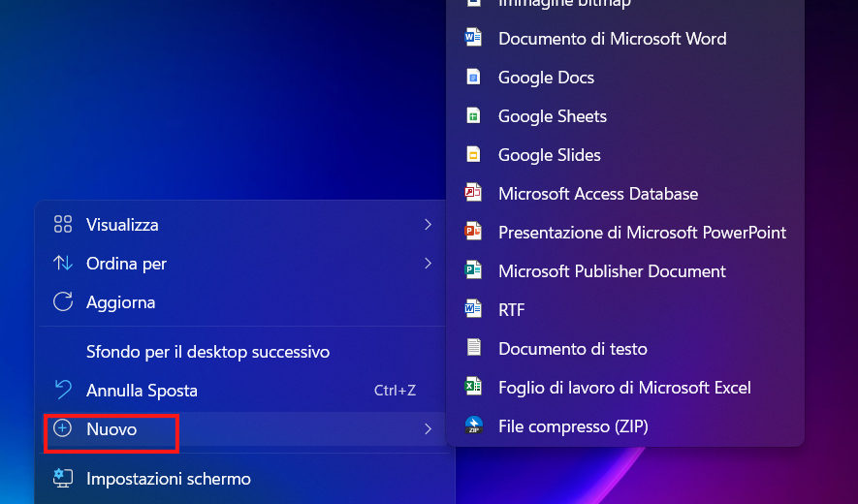858x504 pixels.
Task: Click the Access Database icon
Action: 473,194
